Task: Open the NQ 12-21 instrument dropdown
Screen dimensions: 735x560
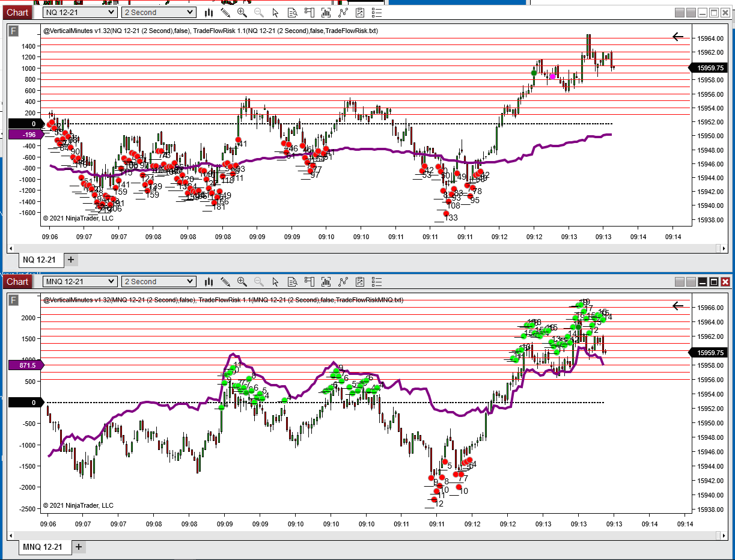Action: 81,12
